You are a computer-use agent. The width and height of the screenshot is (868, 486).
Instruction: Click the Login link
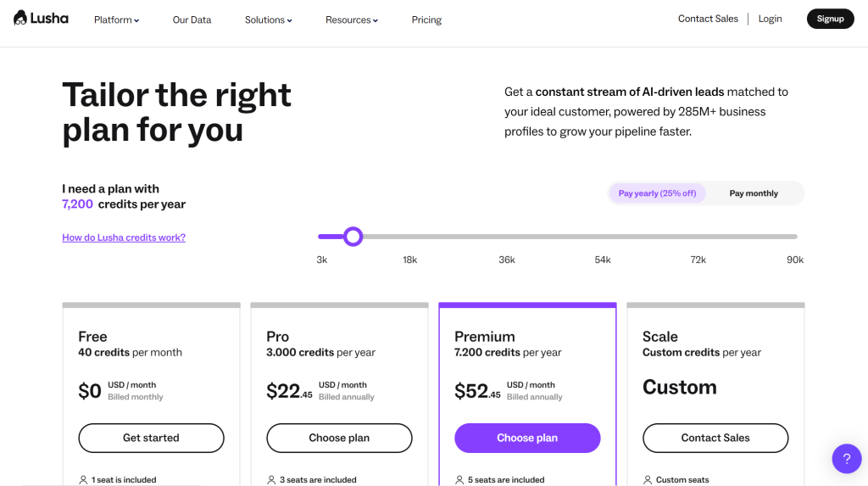[770, 19]
